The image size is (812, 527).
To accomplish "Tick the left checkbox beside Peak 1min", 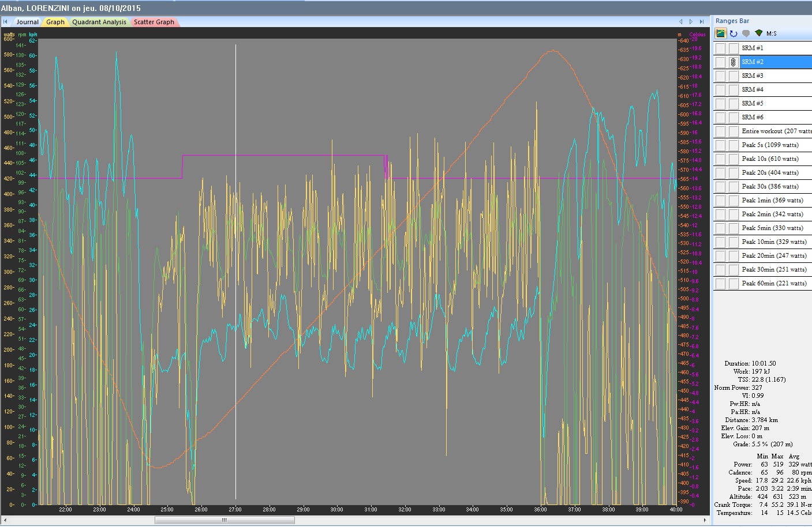I will pos(720,201).
